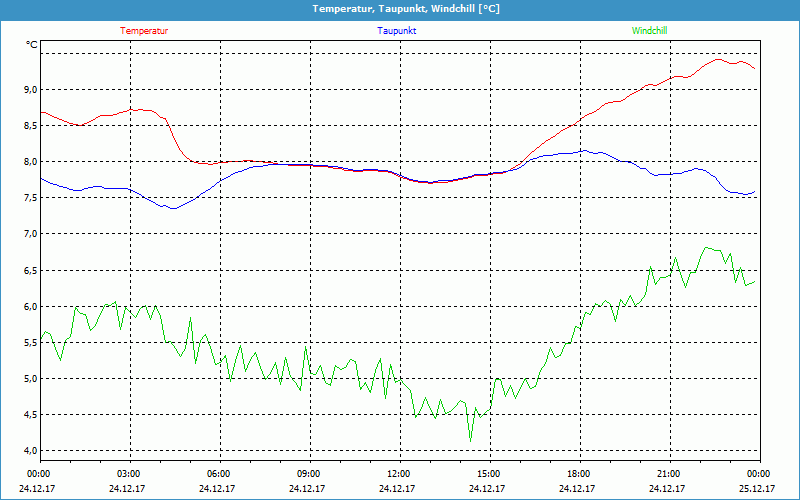The width and height of the screenshot is (800, 500).
Task: Click the 12:00 time axis label
Action: pyautogui.click(x=398, y=474)
